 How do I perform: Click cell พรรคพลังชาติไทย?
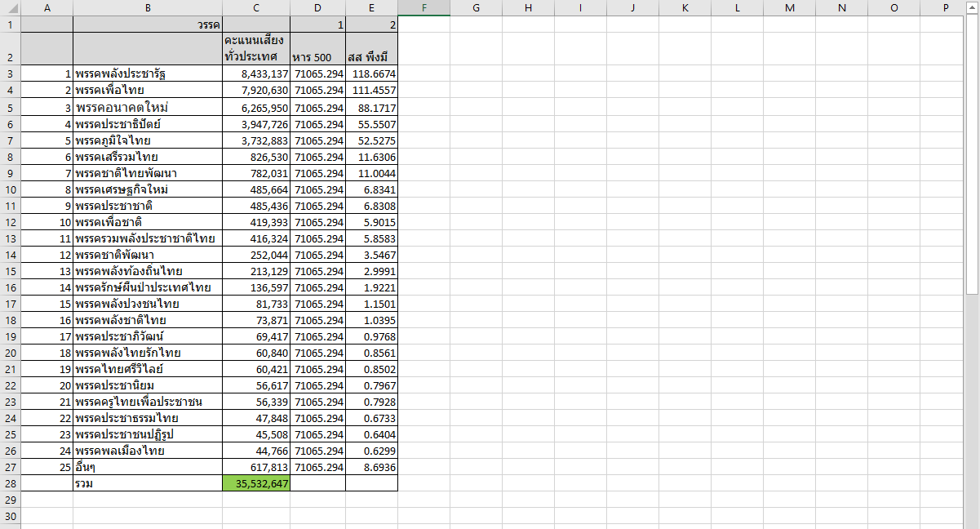(148, 319)
